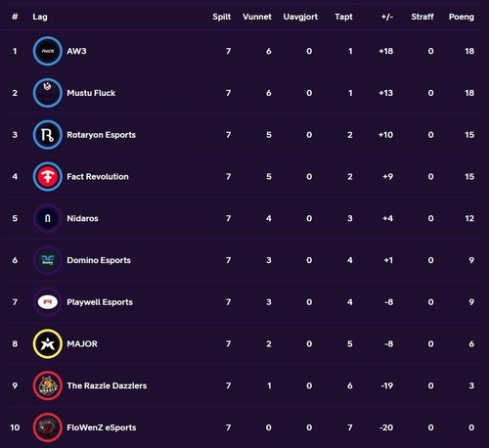
Task: Open the Fact Revolution team name
Action: coord(98,177)
